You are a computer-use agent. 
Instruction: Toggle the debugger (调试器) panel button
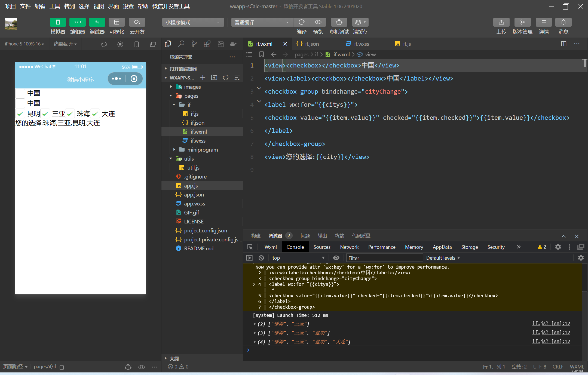point(97,22)
